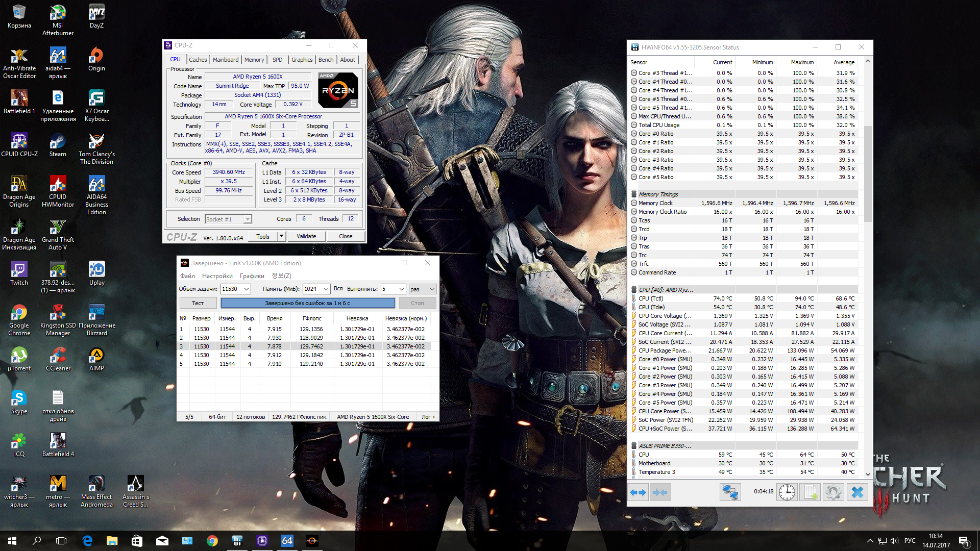Image resolution: width=980 pixels, height=551 pixels.
Task: Click HWiNFO blue X close sensors icon
Action: click(x=857, y=492)
